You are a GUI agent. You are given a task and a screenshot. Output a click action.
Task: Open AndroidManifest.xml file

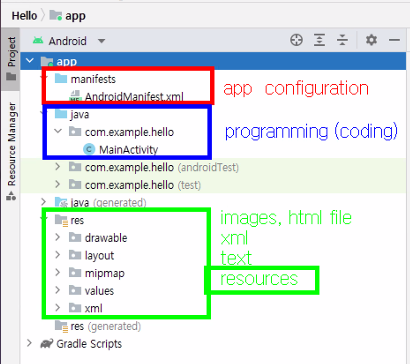(134, 97)
